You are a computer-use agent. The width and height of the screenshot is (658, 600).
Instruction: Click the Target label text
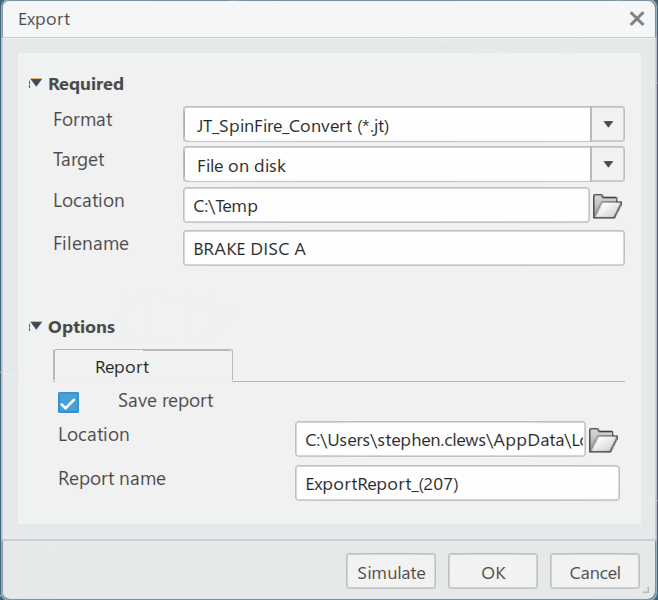pos(78,160)
